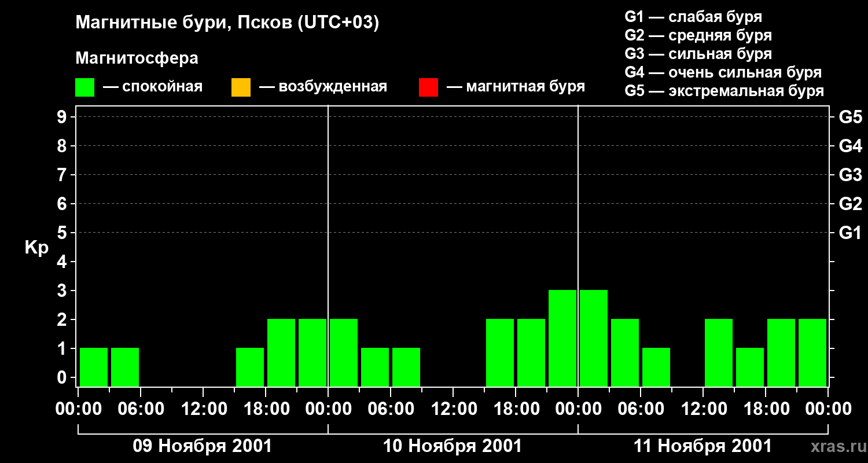Click the G5 label on the right axis
868x463 pixels.
click(851, 117)
